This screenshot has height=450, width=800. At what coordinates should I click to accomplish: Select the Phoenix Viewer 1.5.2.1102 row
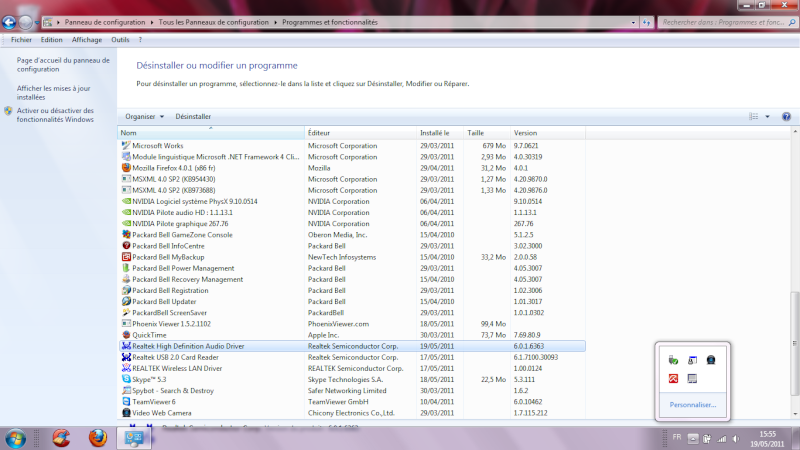pyautogui.click(x=352, y=323)
